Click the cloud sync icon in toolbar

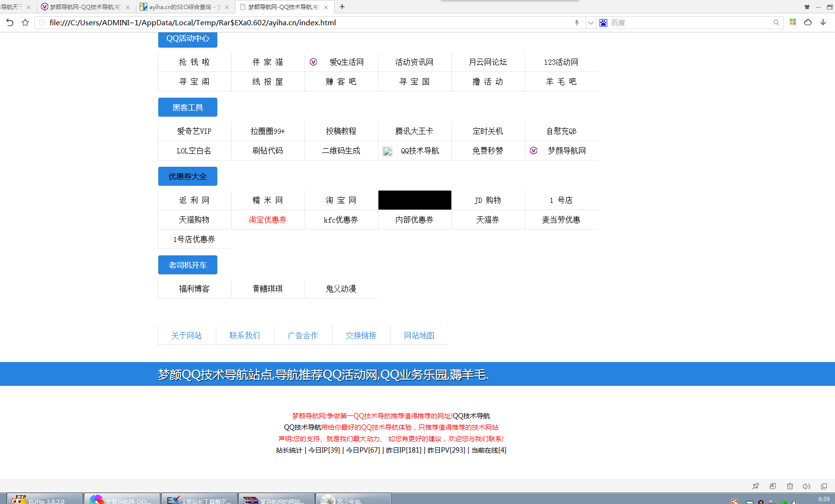coord(808,22)
